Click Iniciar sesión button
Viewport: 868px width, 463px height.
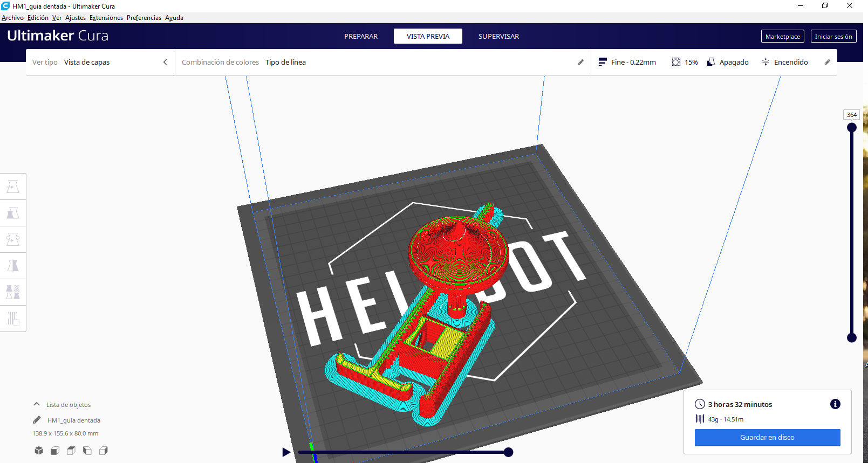pyautogui.click(x=833, y=36)
